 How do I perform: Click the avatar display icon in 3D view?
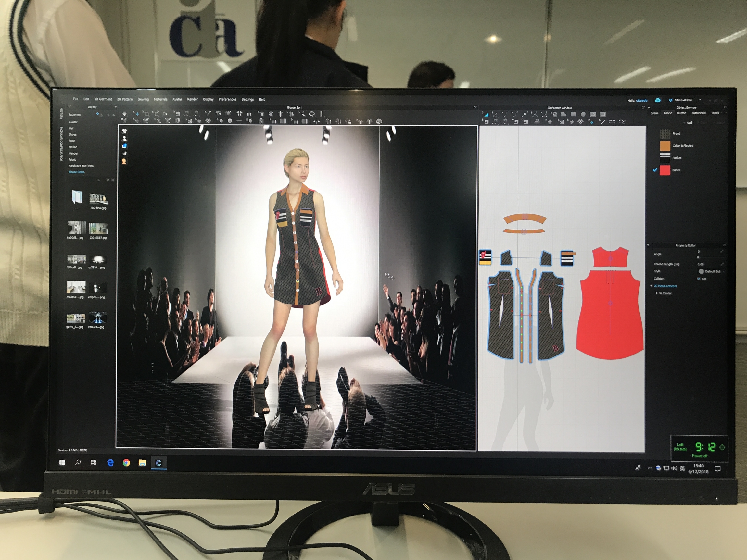(124, 138)
